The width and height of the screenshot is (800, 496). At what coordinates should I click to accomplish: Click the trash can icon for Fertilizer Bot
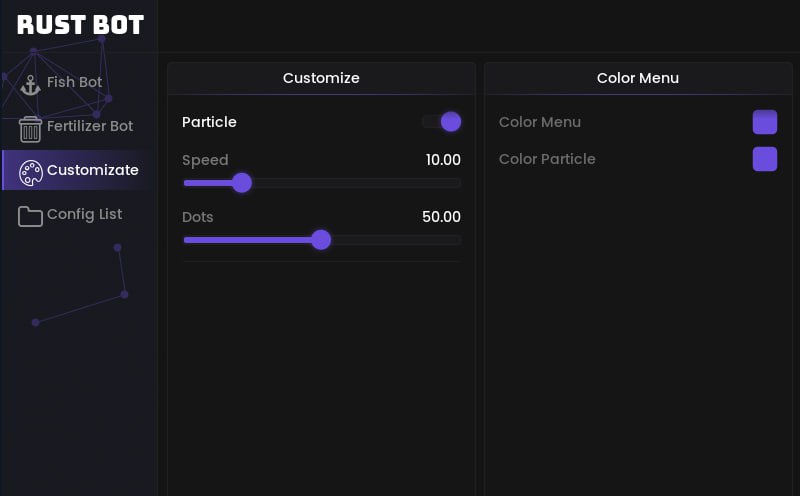point(31,128)
